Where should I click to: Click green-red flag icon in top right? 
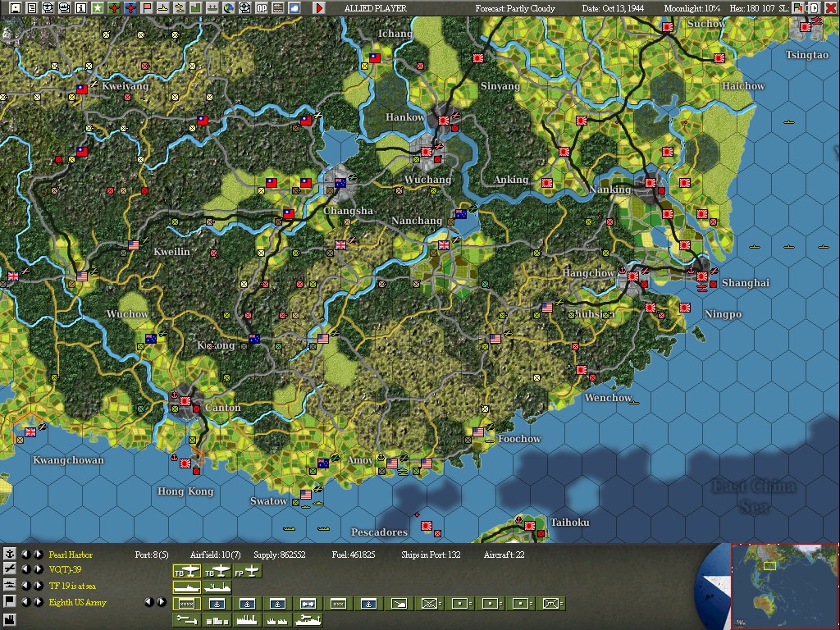pos(798,8)
